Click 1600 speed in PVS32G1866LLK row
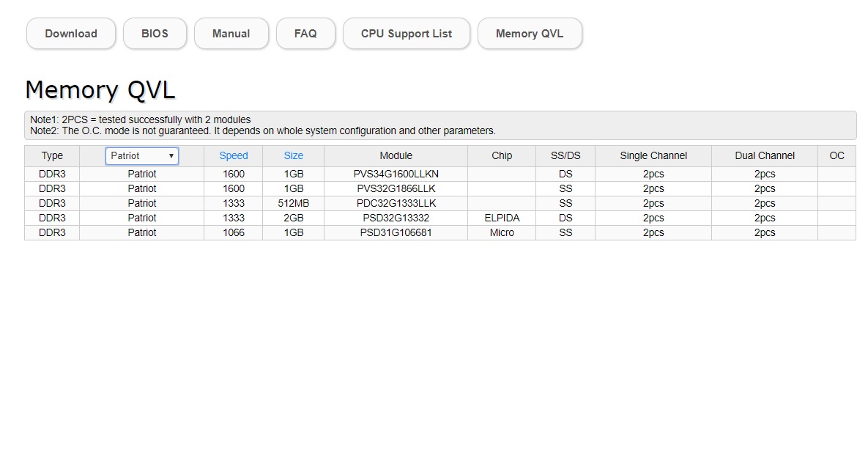This screenshot has height=475, width=868. (x=234, y=188)
